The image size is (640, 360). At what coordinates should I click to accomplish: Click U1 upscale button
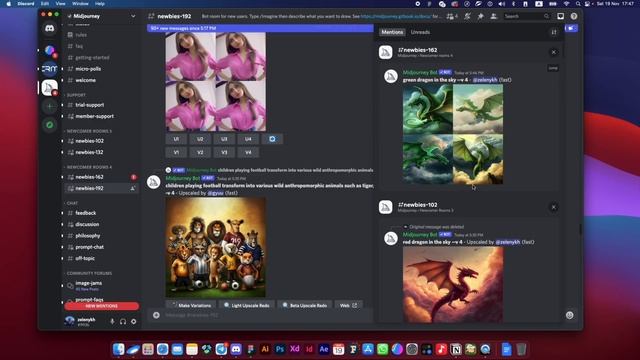tap(176, 139)
